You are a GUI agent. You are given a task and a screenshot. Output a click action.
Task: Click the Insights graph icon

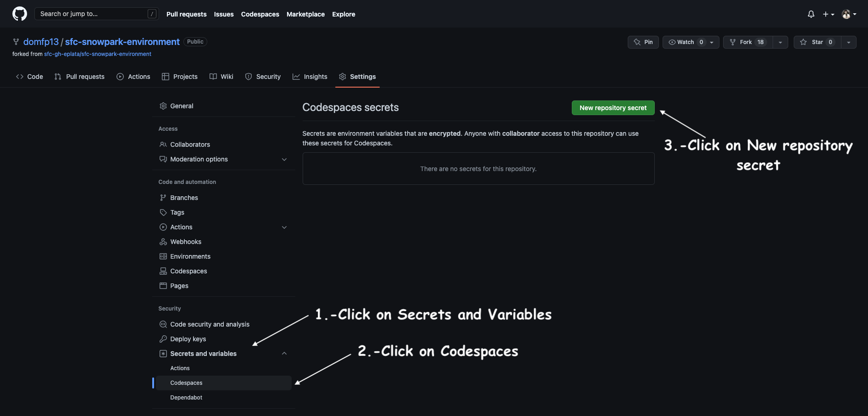coord(296,77)
